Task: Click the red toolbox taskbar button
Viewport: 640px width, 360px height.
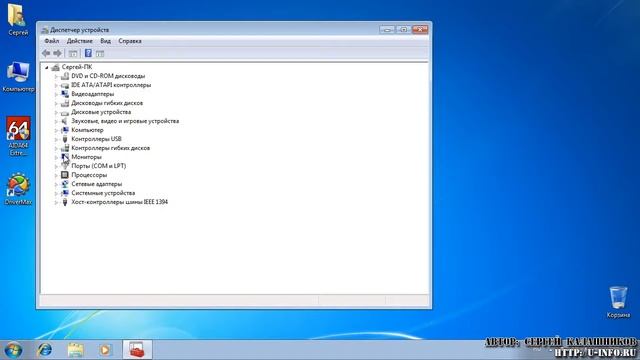Action: (x=137, y=350)
